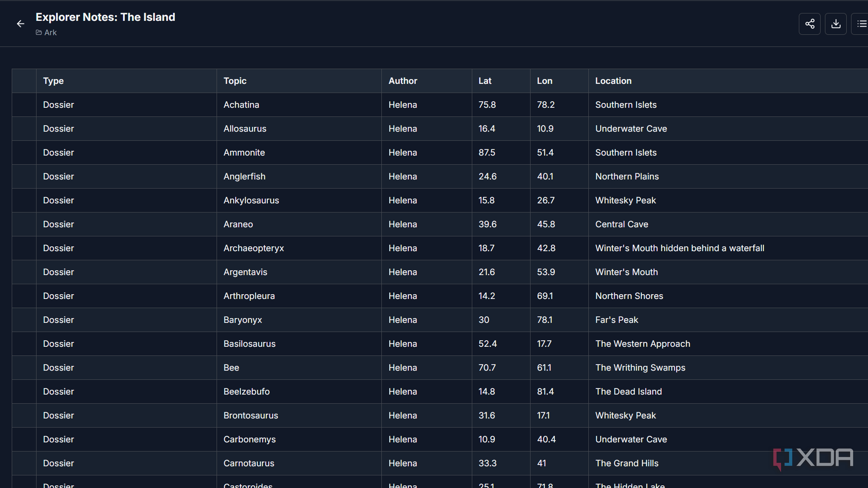The width and height of the screenshot is (868, 488).
Task: Click the Central Cave location cell
Action: pos(728,224)
